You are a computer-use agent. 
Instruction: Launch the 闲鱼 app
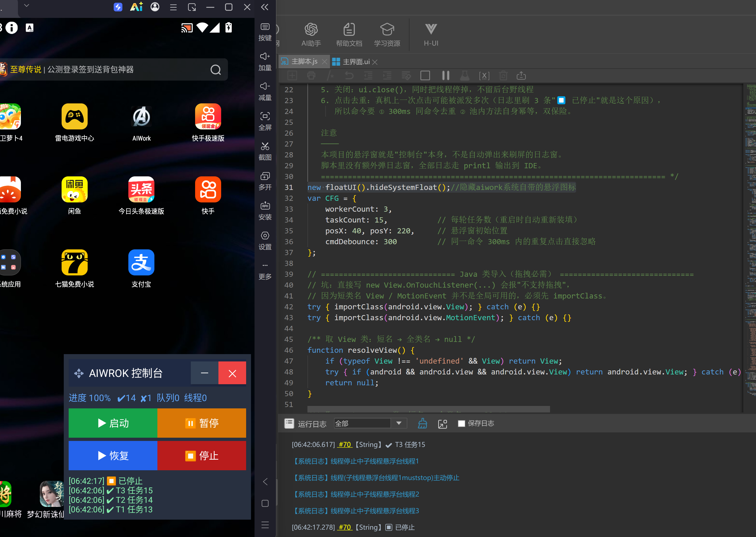pyautogui.click(x=74, y=195)
